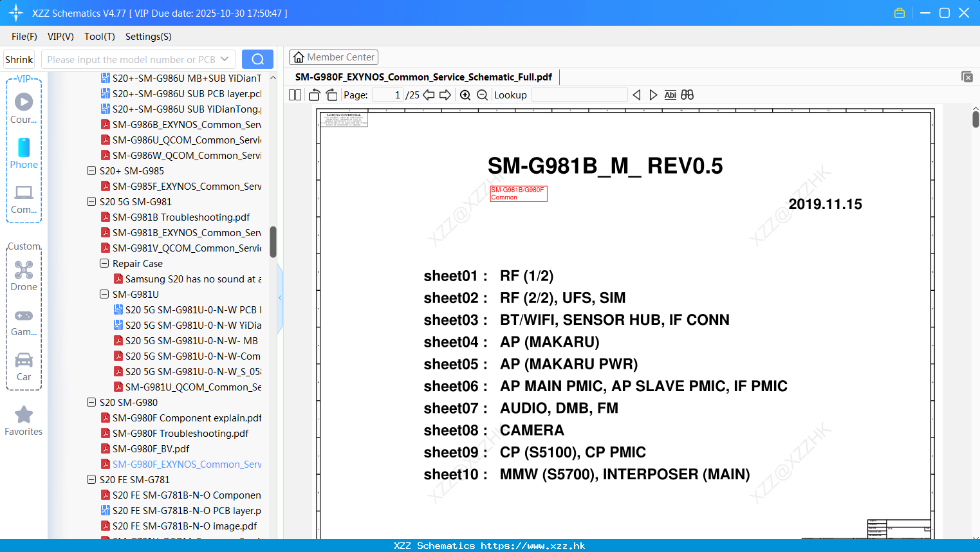Open the VIP(V) menu
This screenshot has width=980, height=552.
click(60, 37)
